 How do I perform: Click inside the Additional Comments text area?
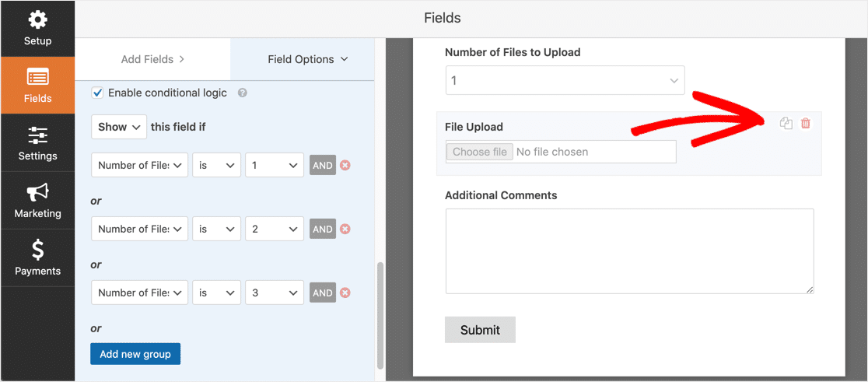(629, 251)
